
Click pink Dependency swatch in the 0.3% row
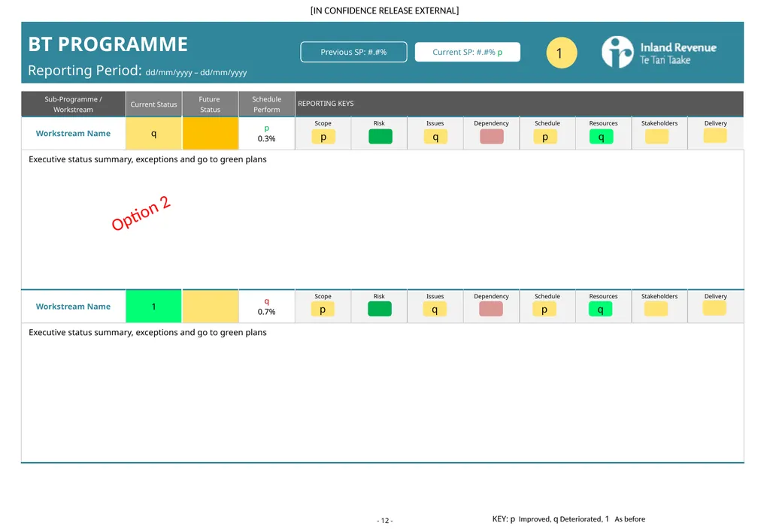pyautogui.click(x=492, y=137)
